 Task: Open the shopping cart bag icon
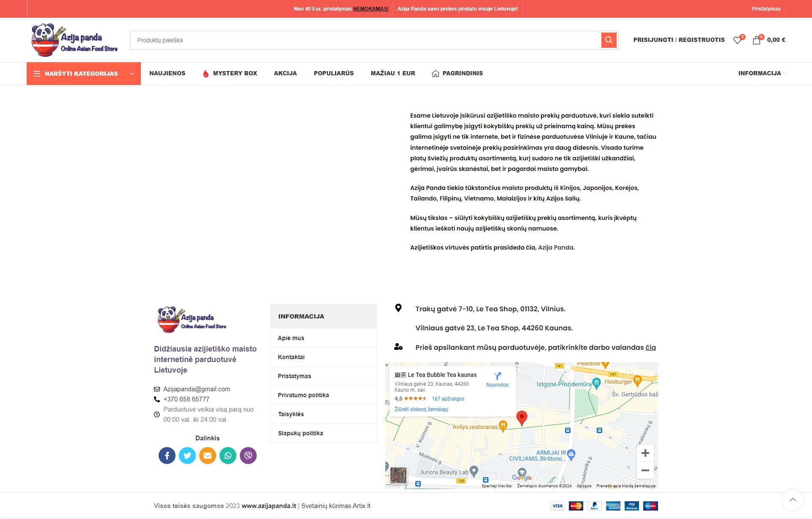click(x=757, y=40)
